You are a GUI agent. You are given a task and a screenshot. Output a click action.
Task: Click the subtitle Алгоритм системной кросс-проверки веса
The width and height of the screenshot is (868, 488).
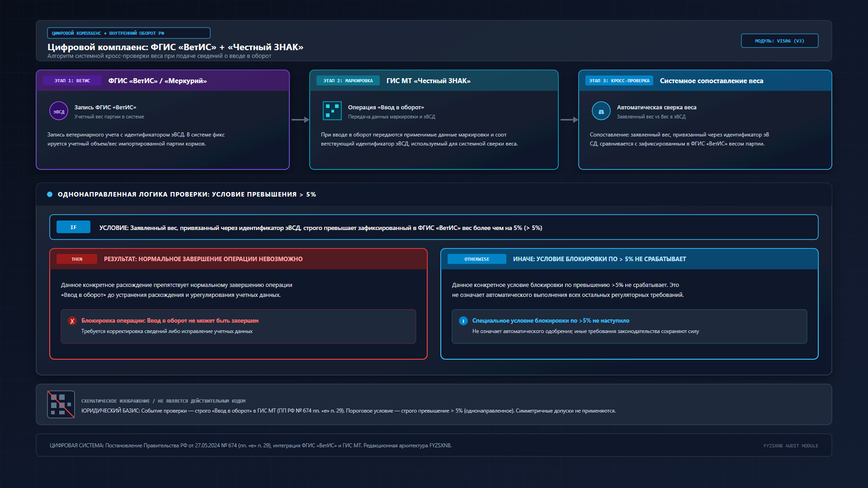point(160,56)
